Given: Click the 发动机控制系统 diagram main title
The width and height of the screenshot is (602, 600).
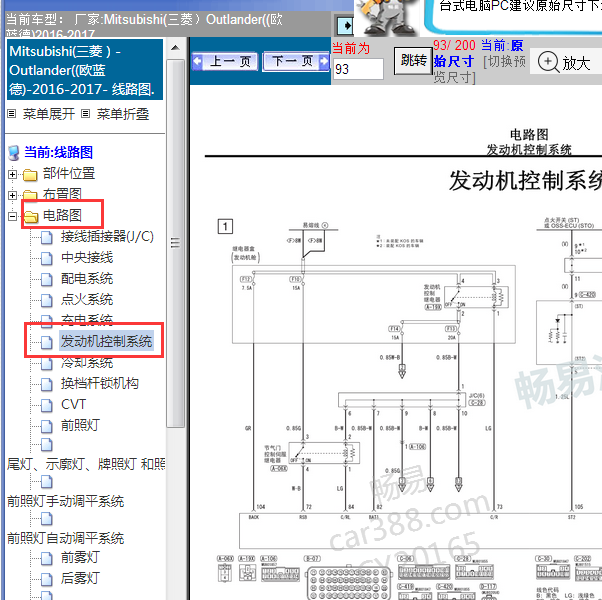Looking at the screenshot, I should (526, 181).
